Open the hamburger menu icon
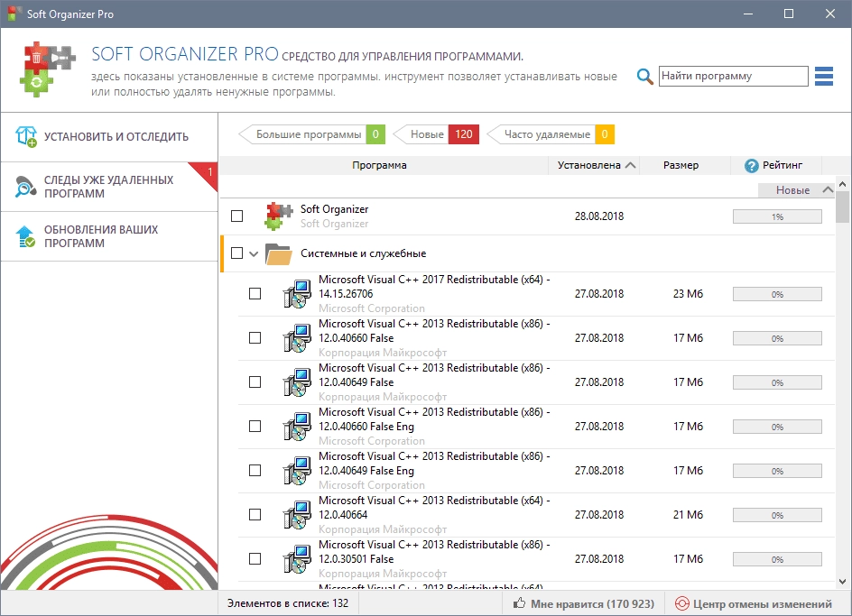 pos(824,76)
